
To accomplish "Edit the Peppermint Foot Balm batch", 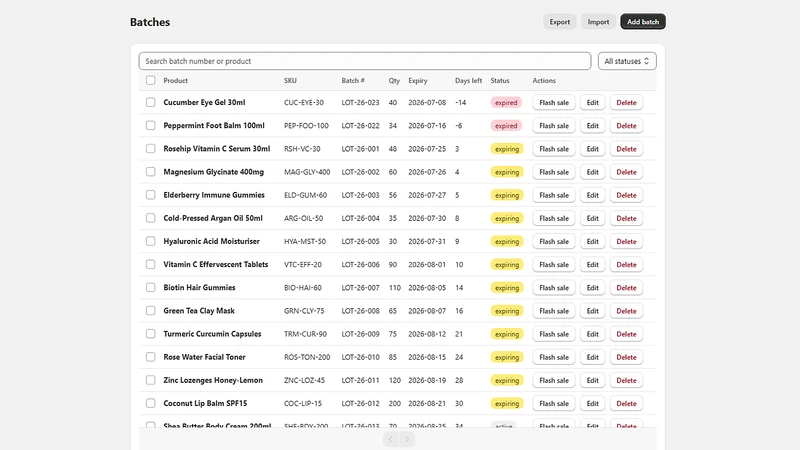I will coord(592,126).
